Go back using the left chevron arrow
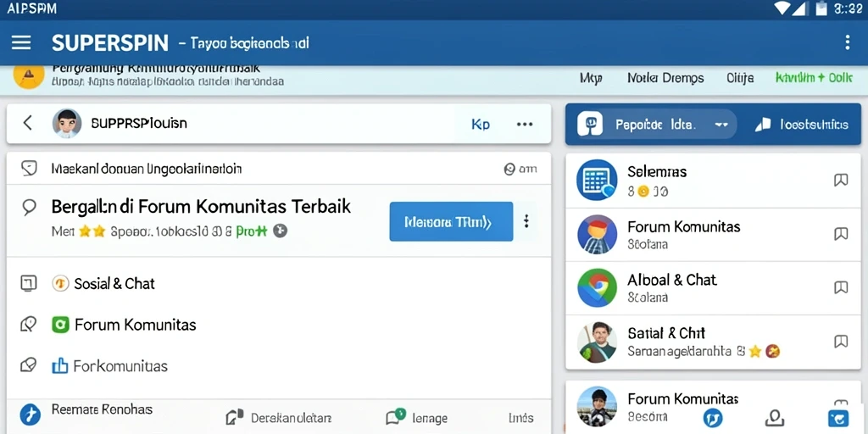Screen dimensions: 868x434 click(x=28, y=123)
